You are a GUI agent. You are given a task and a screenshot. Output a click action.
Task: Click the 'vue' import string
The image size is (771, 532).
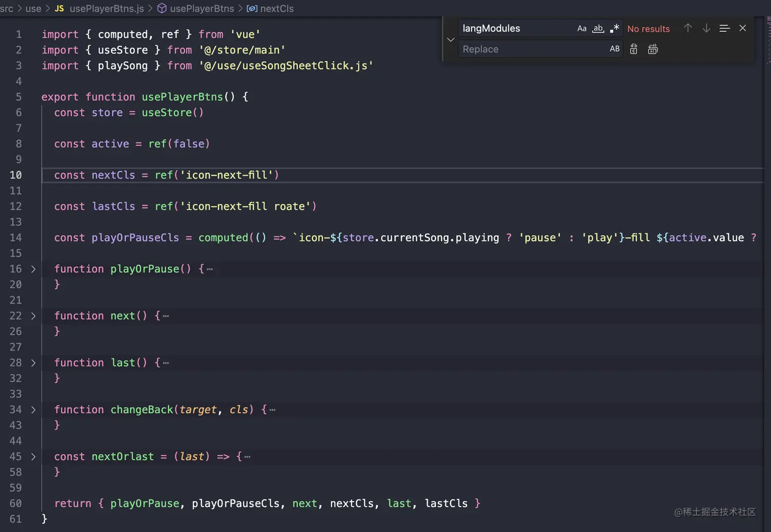tap(245, 34)
